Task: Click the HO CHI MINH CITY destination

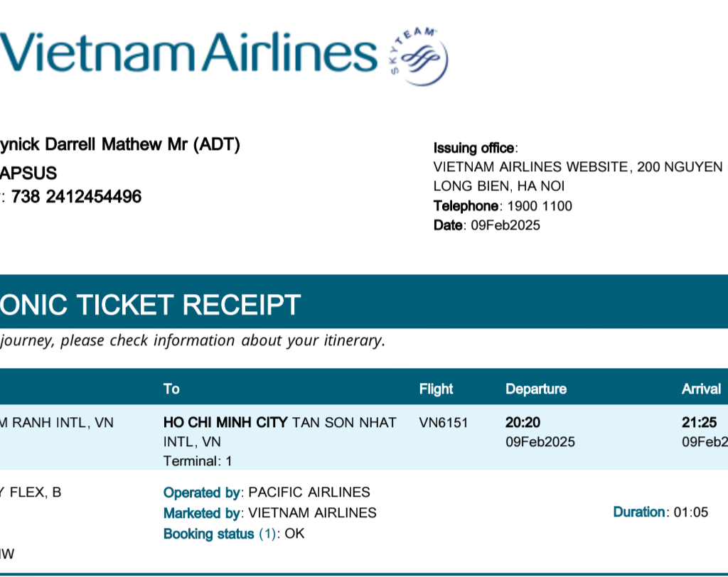Action: click(225, 423)
